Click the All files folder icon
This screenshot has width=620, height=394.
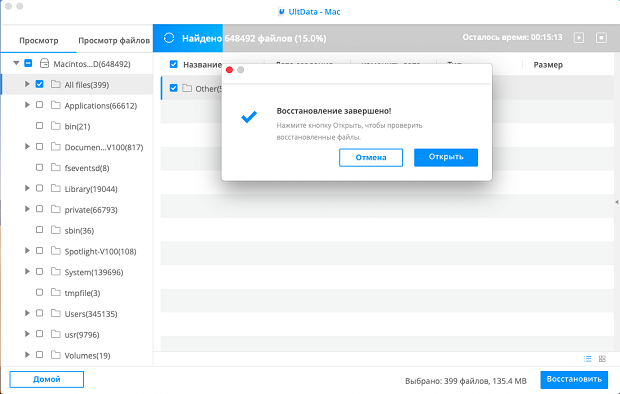[x=56, y=84]
